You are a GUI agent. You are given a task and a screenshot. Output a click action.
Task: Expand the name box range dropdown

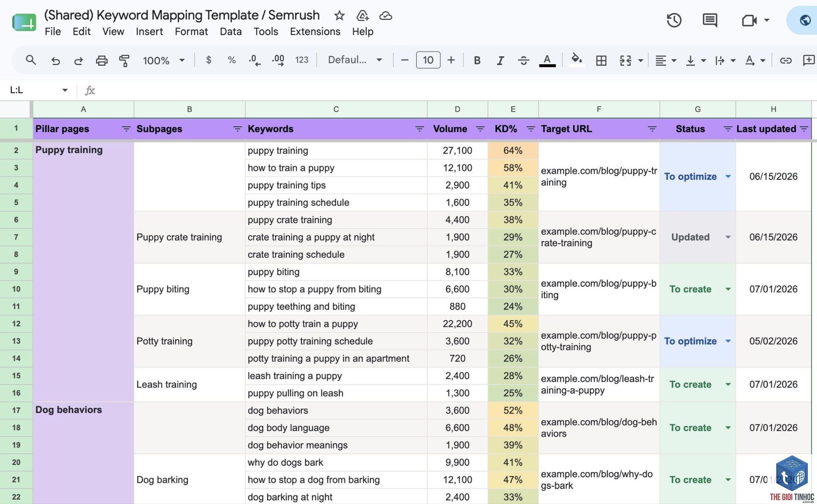[x=65, y=90]
